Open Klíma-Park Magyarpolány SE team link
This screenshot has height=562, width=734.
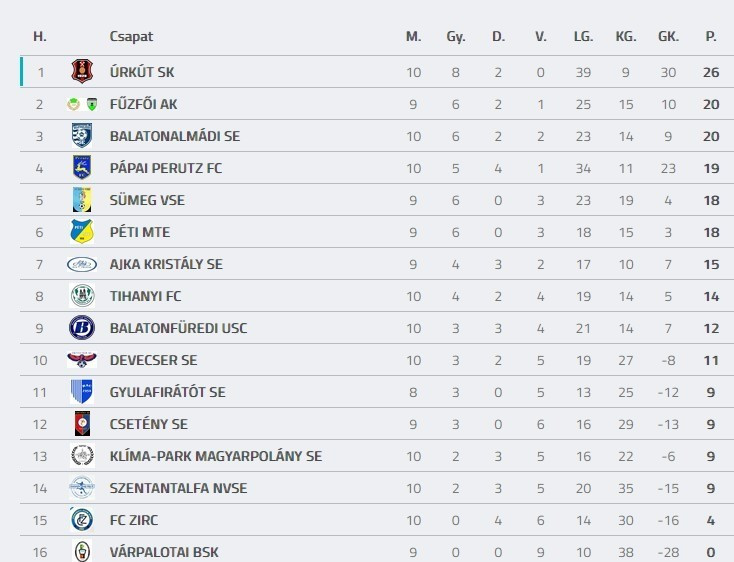[215, 456]
